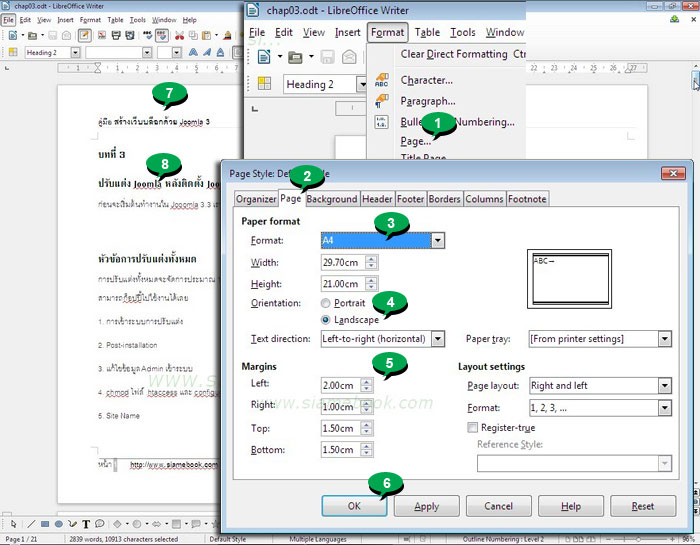Screen dimensions: 700x545
Task: Click Clone Formatting paintbrush icon
Action: [x=228, y=35]
